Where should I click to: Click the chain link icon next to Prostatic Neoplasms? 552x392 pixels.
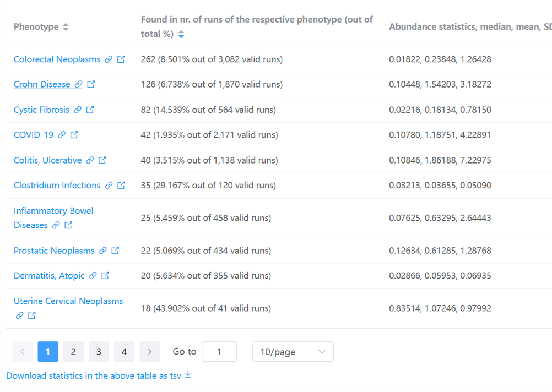103,251
